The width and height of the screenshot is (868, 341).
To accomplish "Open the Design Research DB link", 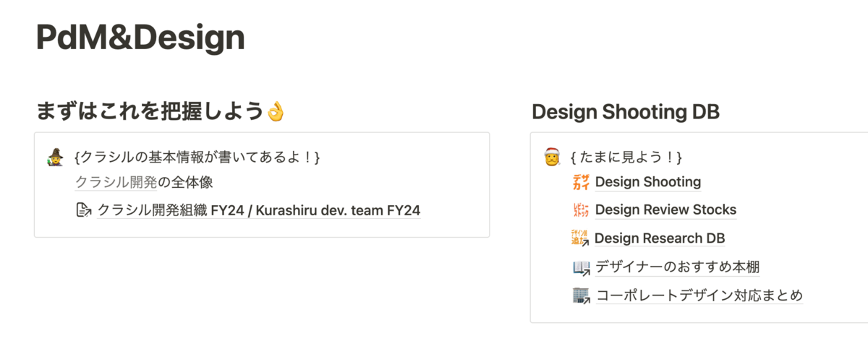I will [659, 238].
